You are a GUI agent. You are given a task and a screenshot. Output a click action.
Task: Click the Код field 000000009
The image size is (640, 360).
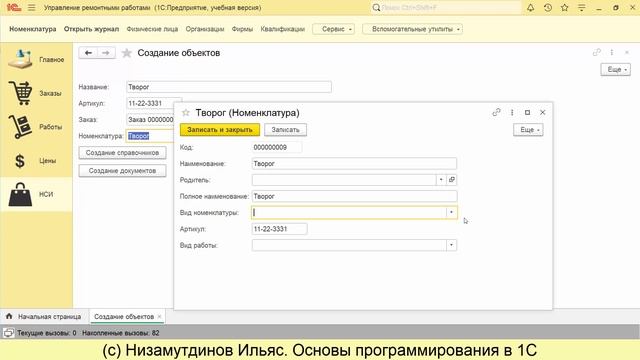(x=277, y=147)
